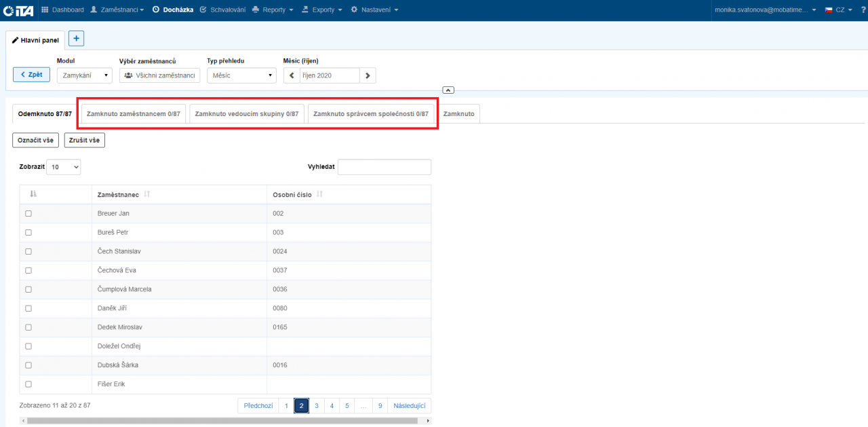Select checkbox next to Čech Stanislav
868x427 pixels.
click(x=28, y=251)
